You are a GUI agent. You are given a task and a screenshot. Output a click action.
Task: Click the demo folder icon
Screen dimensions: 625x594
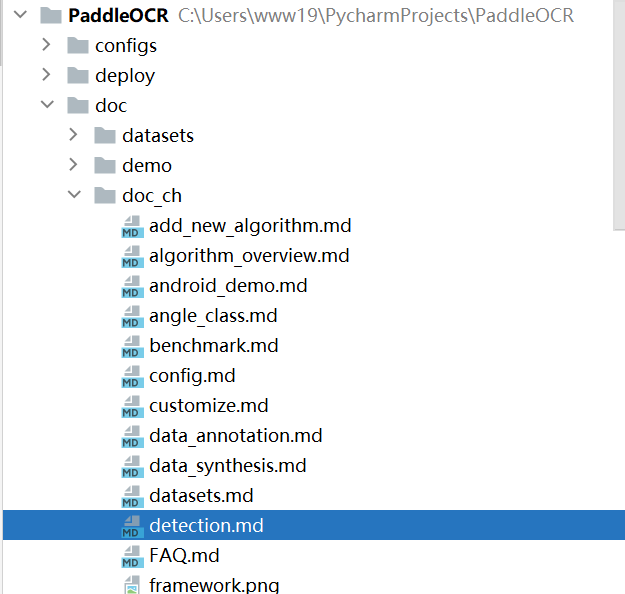(105, 166)
